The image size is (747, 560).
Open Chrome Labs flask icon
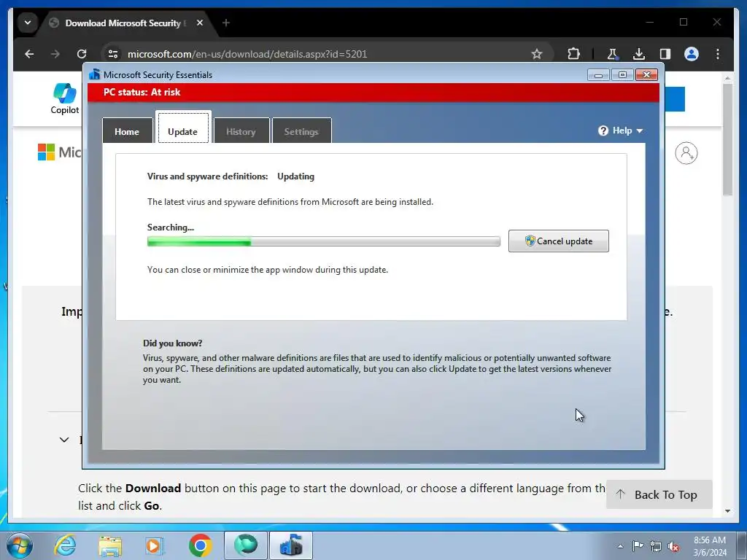613,54
